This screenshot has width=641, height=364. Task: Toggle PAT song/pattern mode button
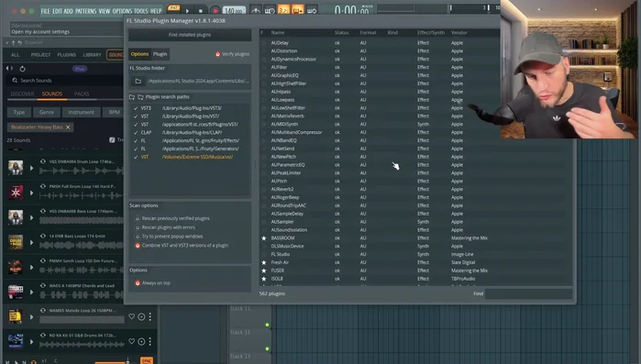pos(173,8)
